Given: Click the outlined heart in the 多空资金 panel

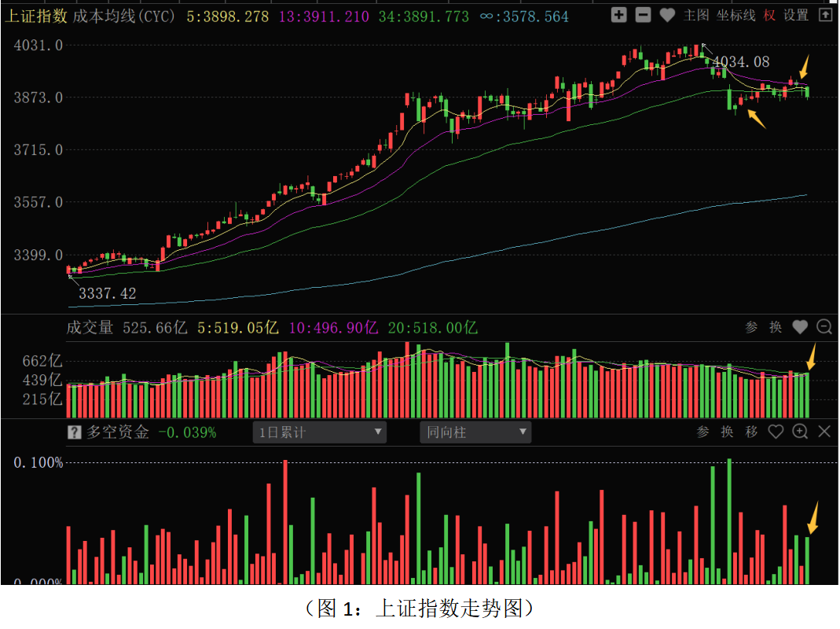Looking at the screenshot, I should point(776,432).
